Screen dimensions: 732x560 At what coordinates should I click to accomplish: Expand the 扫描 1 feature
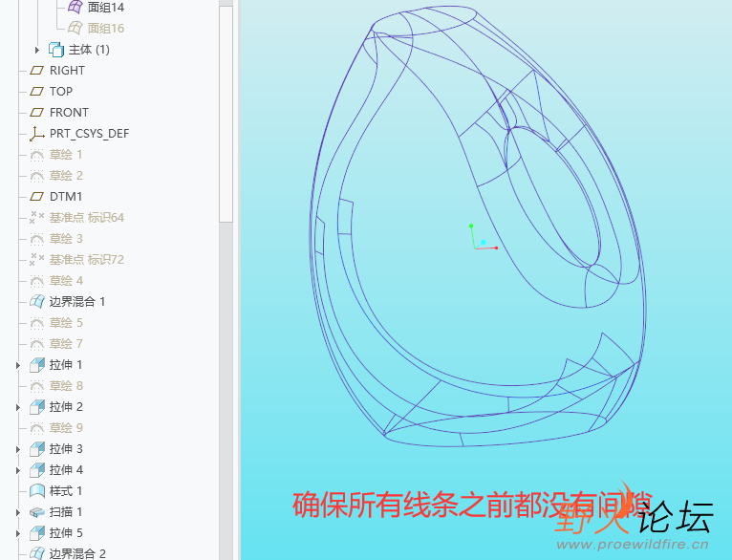click(x=18, y=512)
